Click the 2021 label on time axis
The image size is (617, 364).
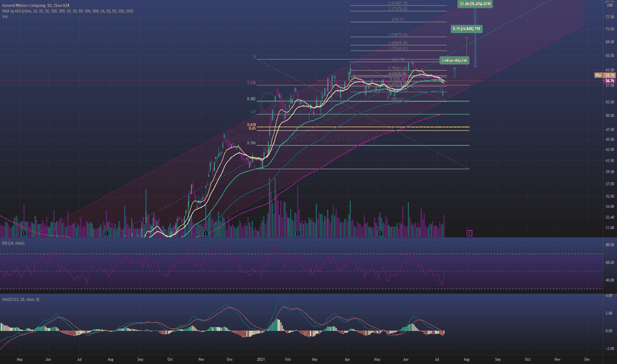(260, 359)
